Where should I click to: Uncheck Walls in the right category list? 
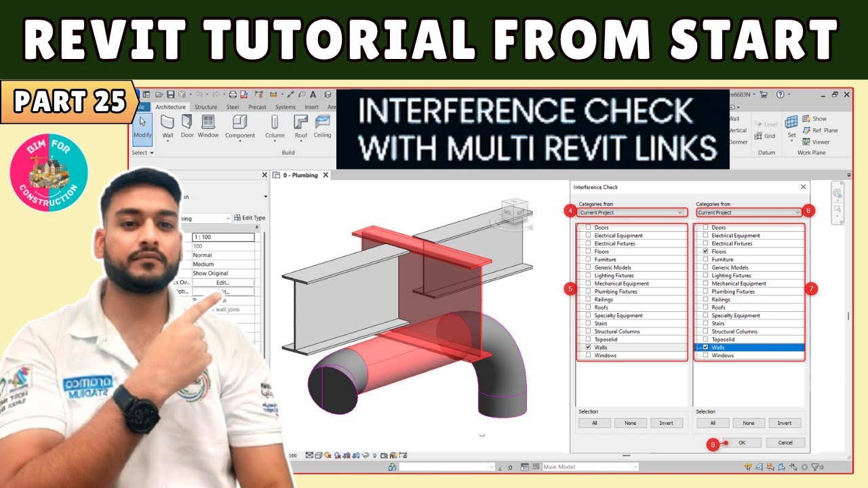[x=706, y=347]
